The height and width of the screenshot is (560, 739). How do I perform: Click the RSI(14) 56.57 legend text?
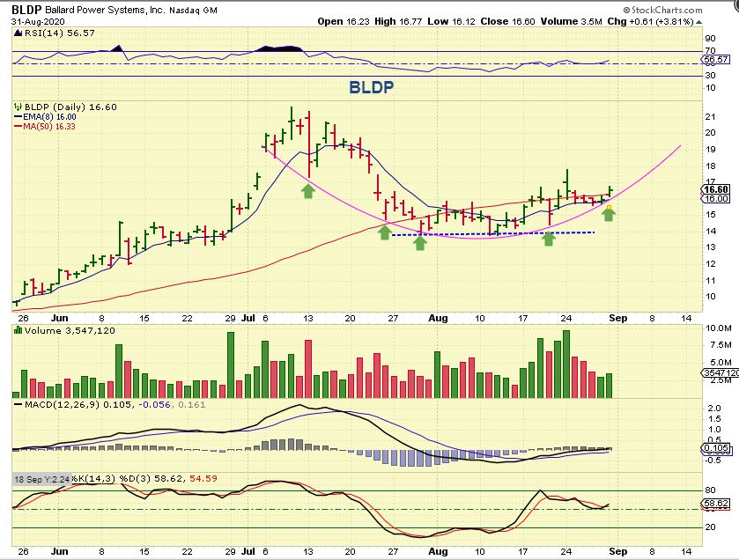[x=59, y=33]
